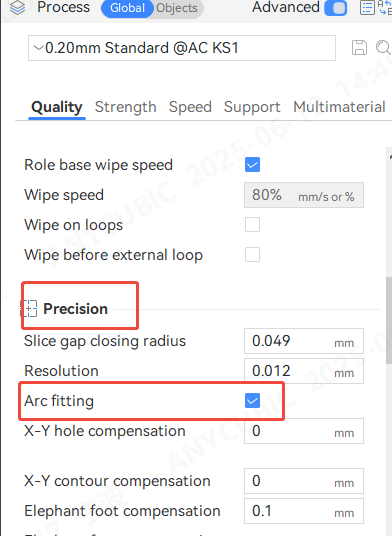
Task: Select the Global scope button
Action: click(x=127, y=8)
